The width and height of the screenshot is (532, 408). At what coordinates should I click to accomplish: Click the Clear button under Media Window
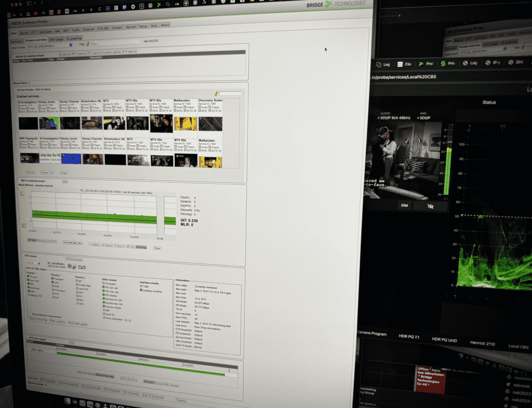pos(157,248)
